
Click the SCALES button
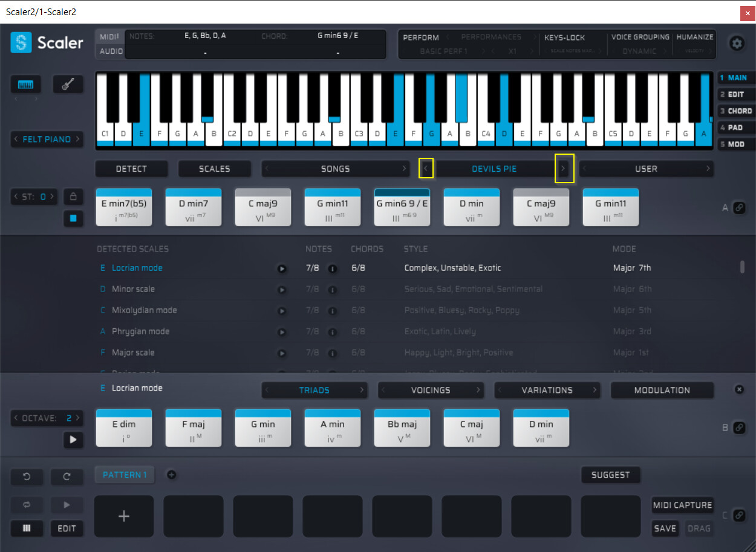click(x=214, y=169)
